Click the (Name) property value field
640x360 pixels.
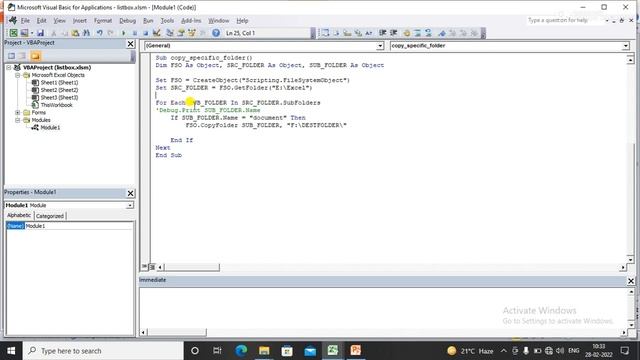click(x=79, y=226)
